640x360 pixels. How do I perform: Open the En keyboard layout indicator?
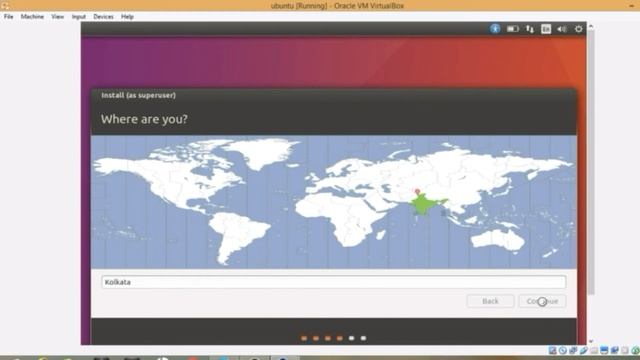coord(546,29)
